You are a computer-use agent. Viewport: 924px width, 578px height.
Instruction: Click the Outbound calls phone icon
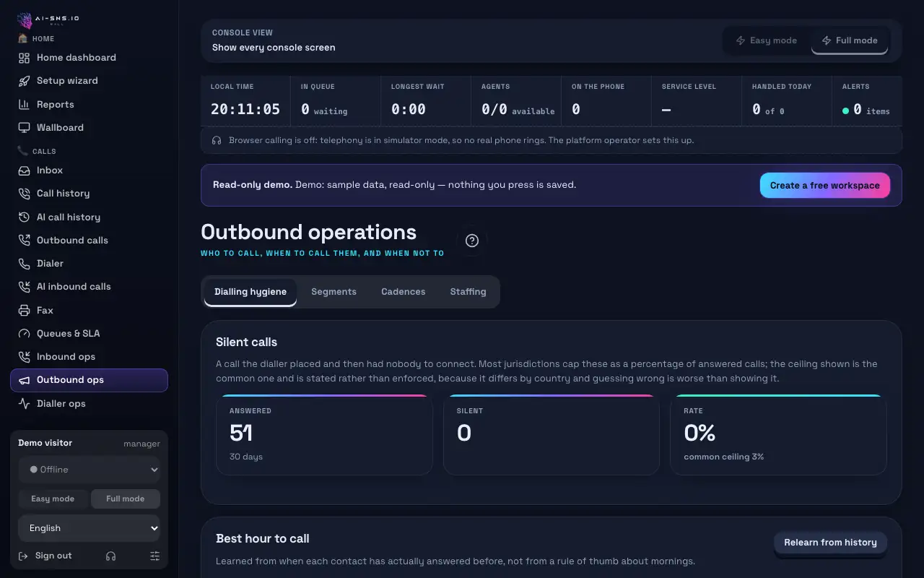click(24, 241)
